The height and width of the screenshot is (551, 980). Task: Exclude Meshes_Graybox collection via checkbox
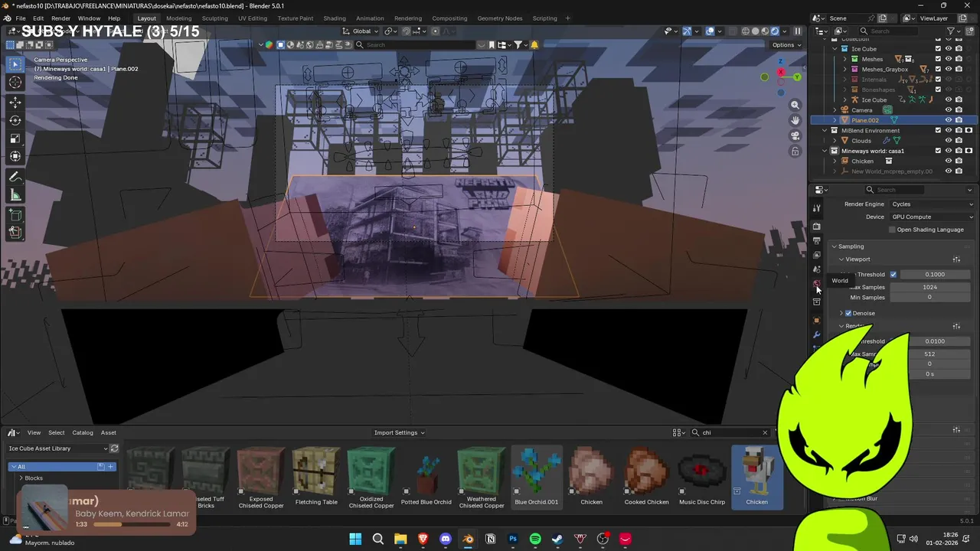[938, 70]
